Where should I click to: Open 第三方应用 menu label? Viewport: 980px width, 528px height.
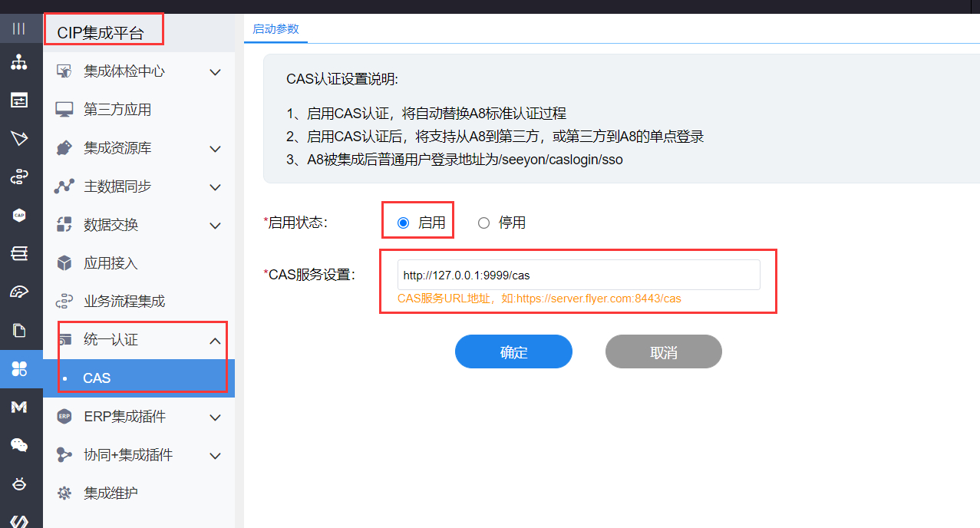(117, 110)
